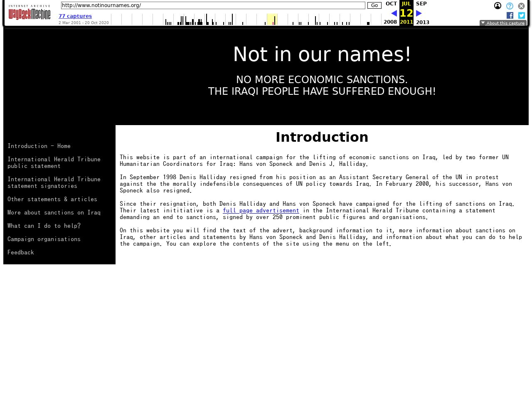Screen dimensions: 532x399
Task: Follow the full page advertisement link
Action: click(261, 210)
